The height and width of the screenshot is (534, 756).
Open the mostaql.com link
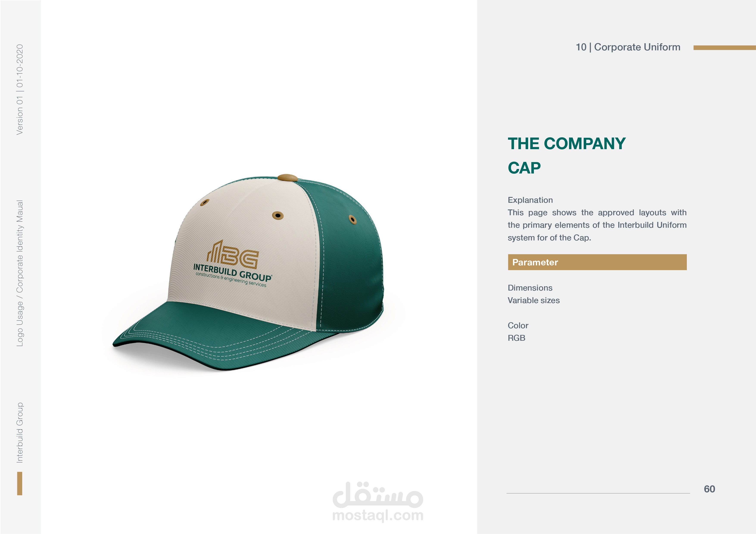pos(378,515)
